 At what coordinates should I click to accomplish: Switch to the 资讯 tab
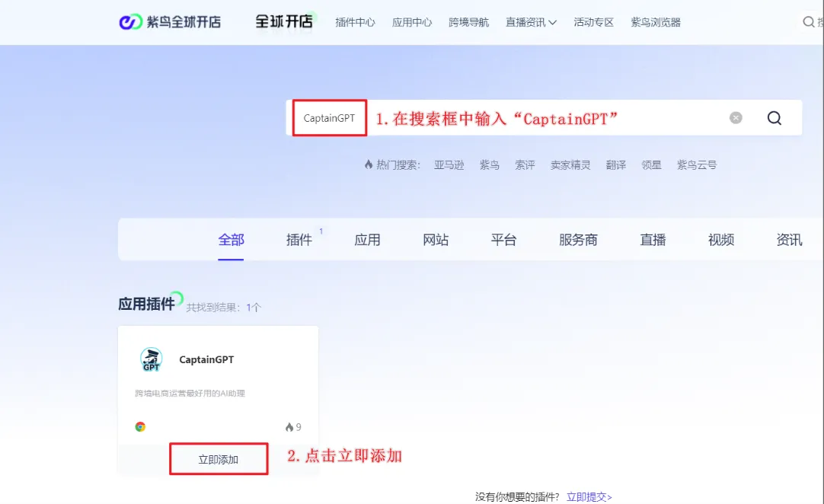coord(789,240)
